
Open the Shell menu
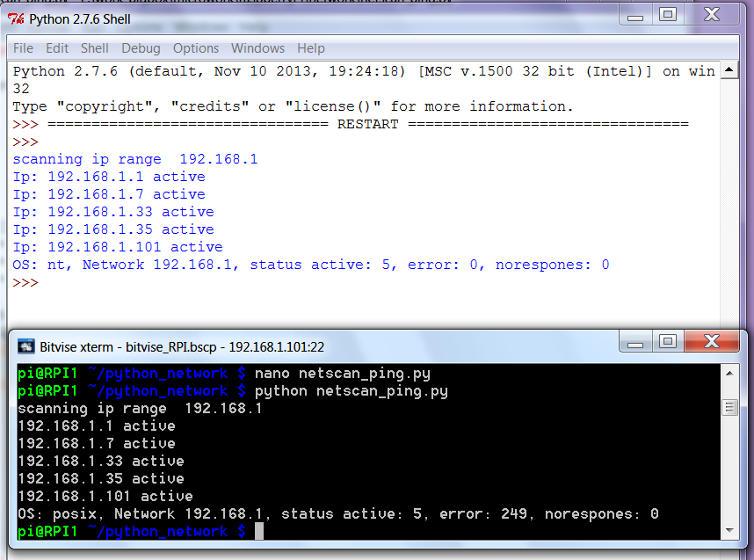(95, 48)
